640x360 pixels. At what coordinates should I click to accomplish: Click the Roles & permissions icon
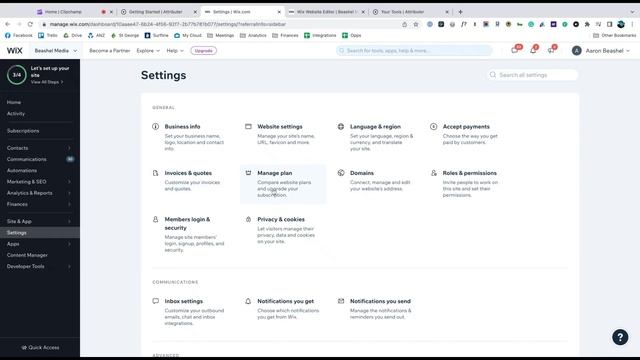click(433, 173)
